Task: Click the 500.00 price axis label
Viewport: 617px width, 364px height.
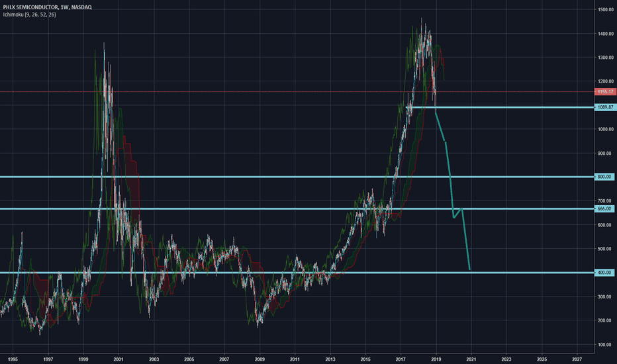Action: [604, 249]
